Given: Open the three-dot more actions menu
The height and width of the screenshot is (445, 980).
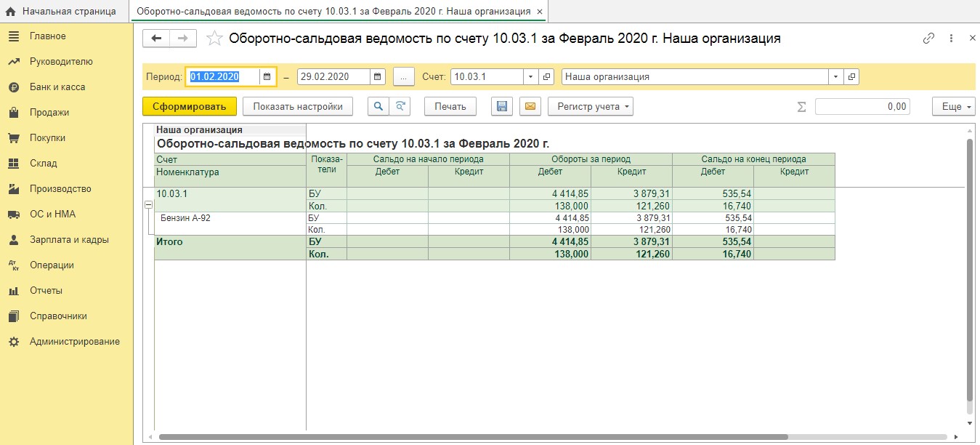Looking at the screenshot, I should tap(952, 39).
